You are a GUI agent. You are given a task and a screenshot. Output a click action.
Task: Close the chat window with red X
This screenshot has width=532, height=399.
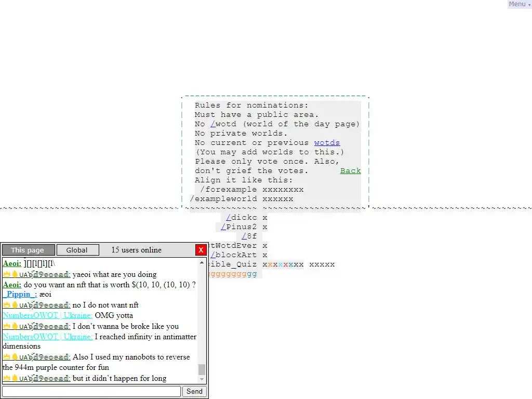[x=201, y=250]
